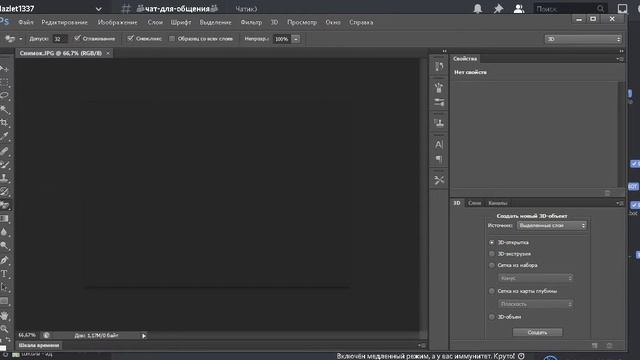The width and height of the screenshot is (640, 360).
Task: Open the Изображение menu
Action: [118, 22]
